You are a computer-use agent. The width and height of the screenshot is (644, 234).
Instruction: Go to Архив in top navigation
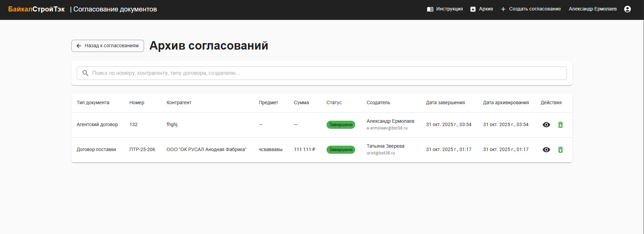click(481, 9)
